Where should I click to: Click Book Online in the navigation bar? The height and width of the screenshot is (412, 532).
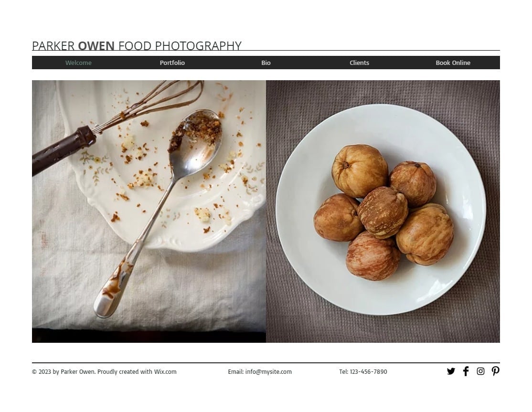453,63
